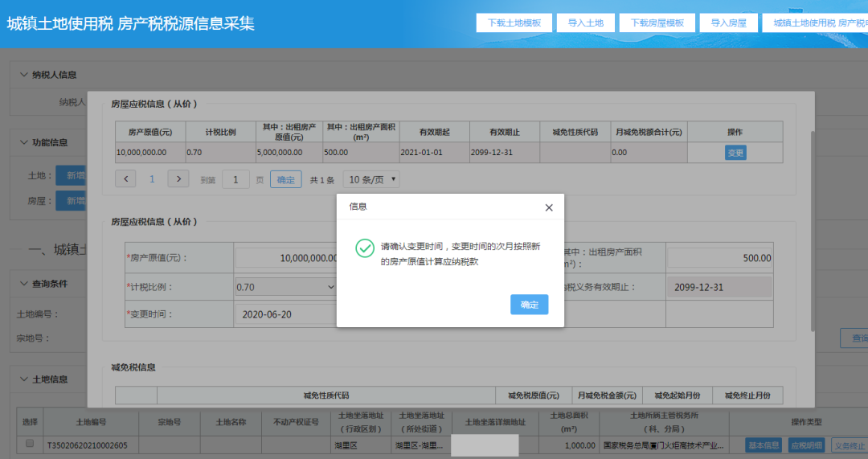
Task: Collapse 功能信息 section
Action: (x=24, y=142)
